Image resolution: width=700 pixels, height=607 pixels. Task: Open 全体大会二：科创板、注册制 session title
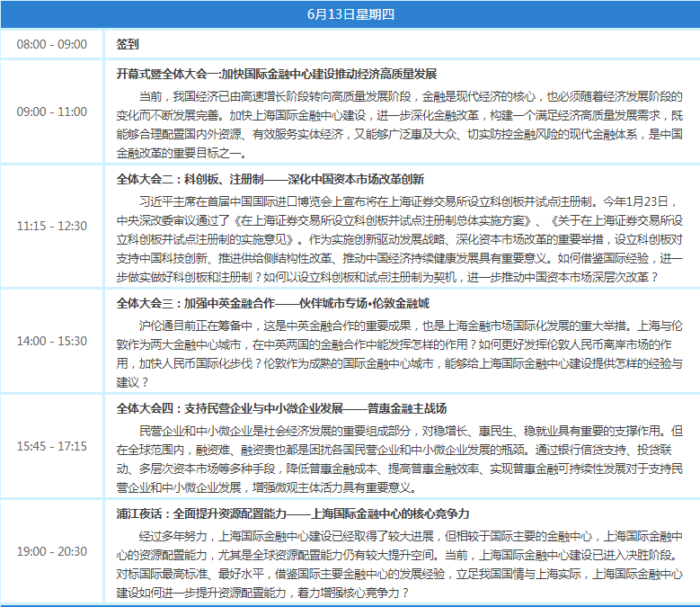pyautogui.click(x=270, y=179)
